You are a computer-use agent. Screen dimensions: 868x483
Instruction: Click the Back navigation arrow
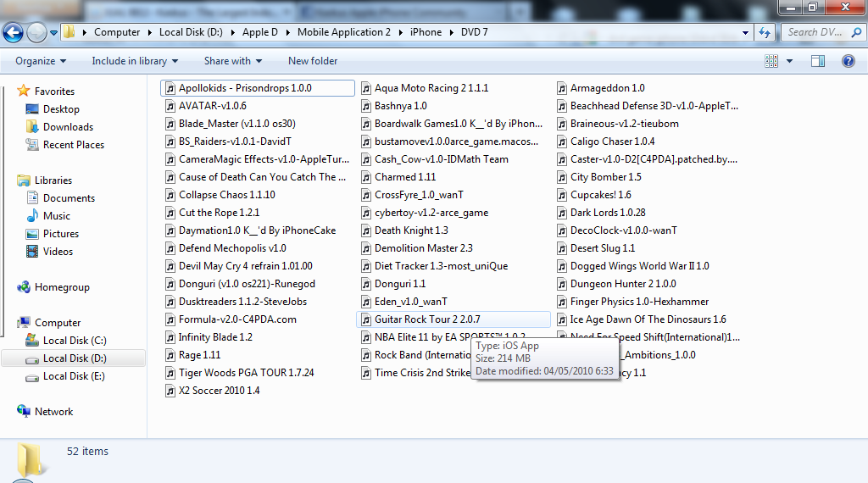click(x=14, y=33)
